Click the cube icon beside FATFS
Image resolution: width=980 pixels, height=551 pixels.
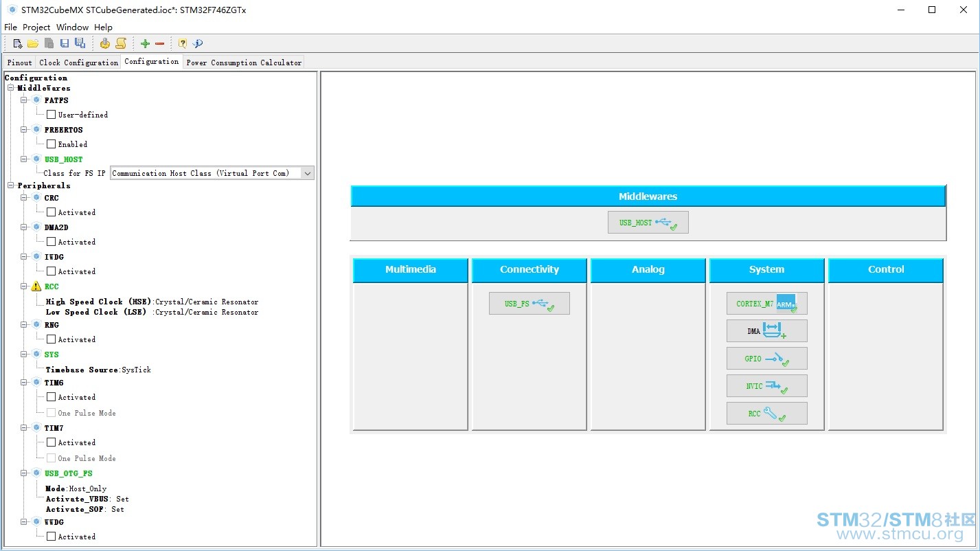pos(36,100)
